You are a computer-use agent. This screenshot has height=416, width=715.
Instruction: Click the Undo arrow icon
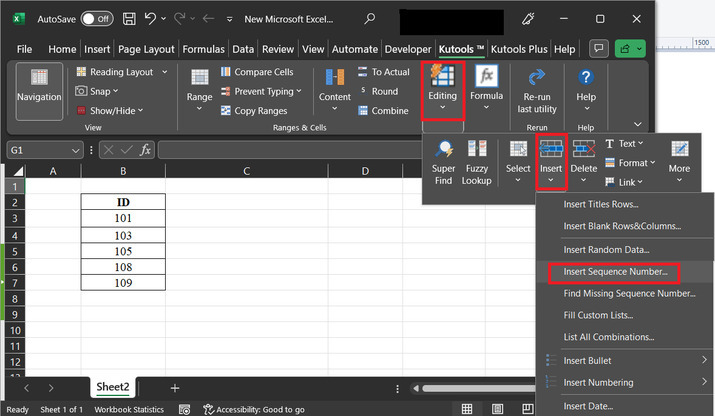150,19
